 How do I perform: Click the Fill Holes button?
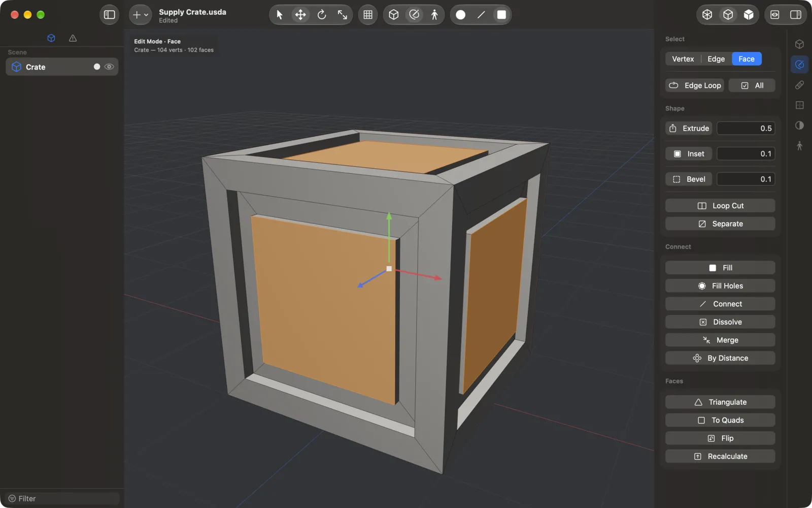720,285
